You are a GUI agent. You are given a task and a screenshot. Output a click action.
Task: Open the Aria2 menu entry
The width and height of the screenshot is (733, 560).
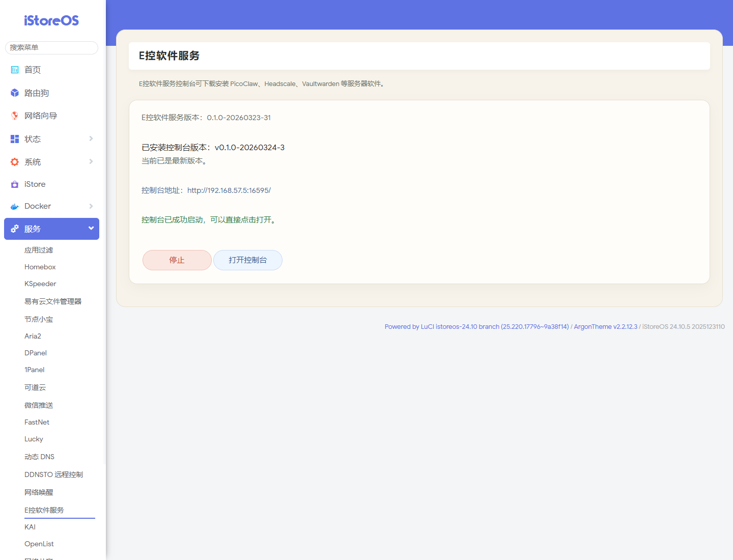pos(33,336)
